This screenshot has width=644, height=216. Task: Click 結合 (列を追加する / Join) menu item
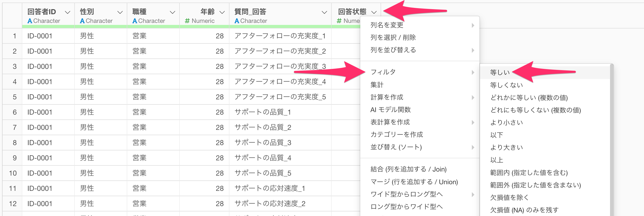tap(408, 169)
